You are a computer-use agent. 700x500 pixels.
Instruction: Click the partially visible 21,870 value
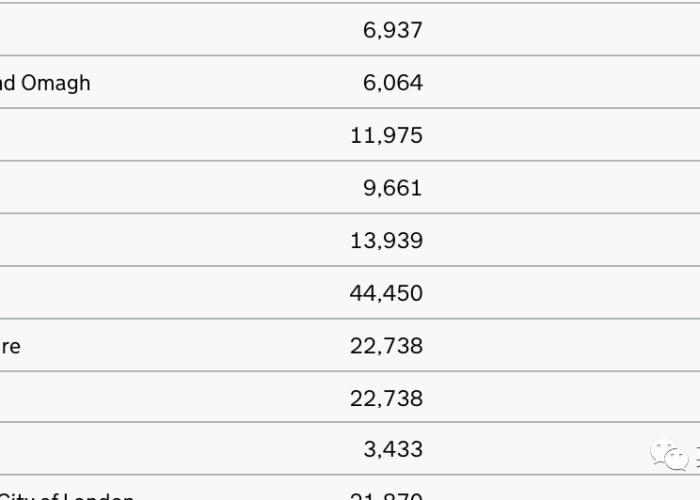pos(387,496)
